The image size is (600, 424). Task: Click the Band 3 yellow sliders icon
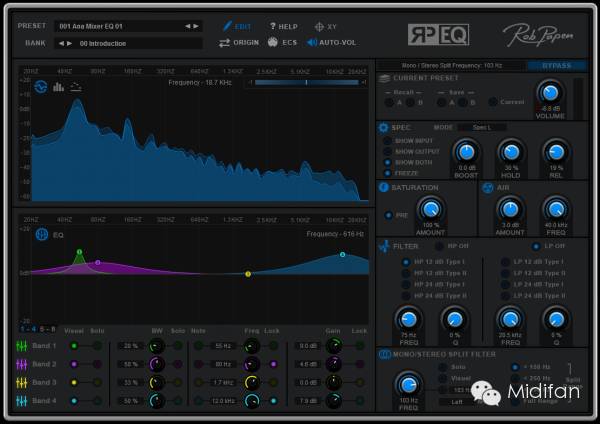point(22,382)
